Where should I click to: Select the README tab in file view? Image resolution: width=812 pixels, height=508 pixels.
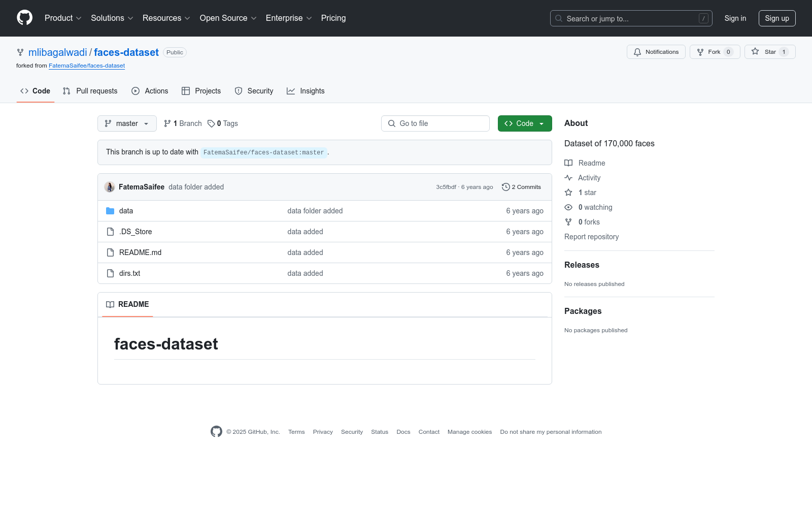(x=127, y=304)
